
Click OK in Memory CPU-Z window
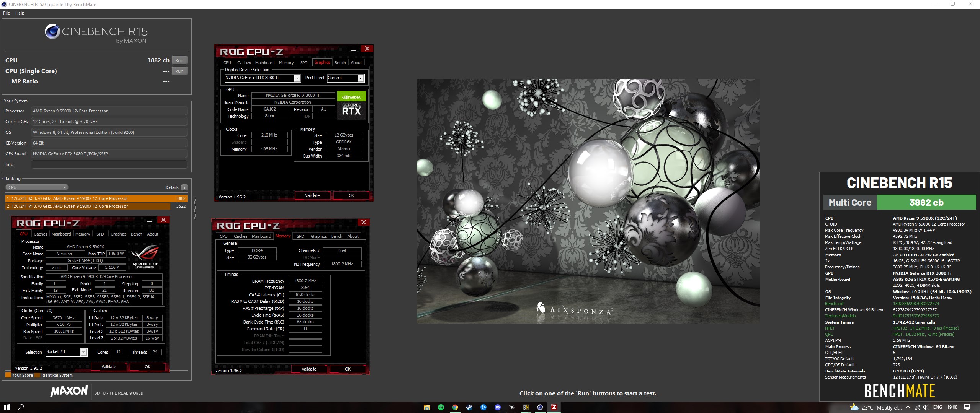(x=348, y=369)
